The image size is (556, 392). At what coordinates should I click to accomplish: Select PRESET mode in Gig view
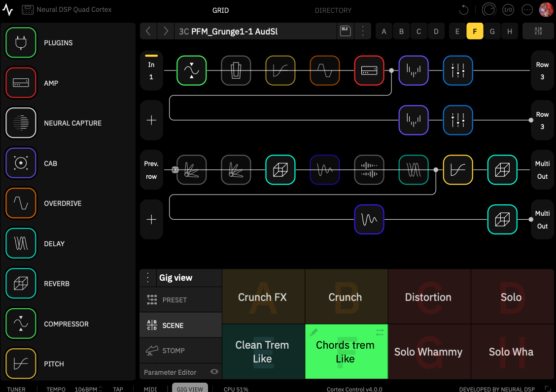[x=181, y=299]
